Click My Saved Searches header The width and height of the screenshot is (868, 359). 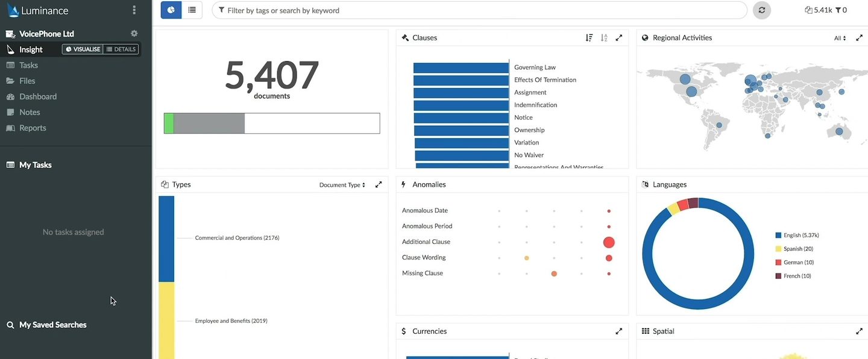[53, 325]
